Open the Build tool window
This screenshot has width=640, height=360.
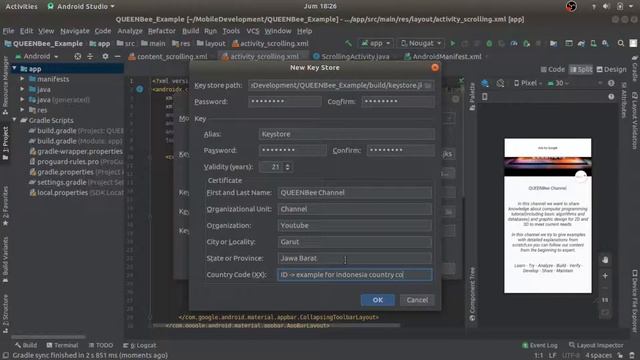(x=26, y=345)
